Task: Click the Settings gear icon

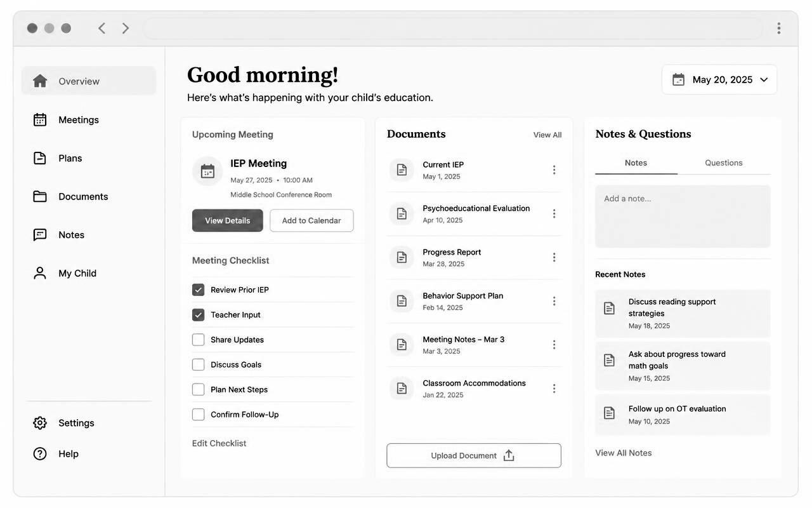Action: click(x=40, y=423)
